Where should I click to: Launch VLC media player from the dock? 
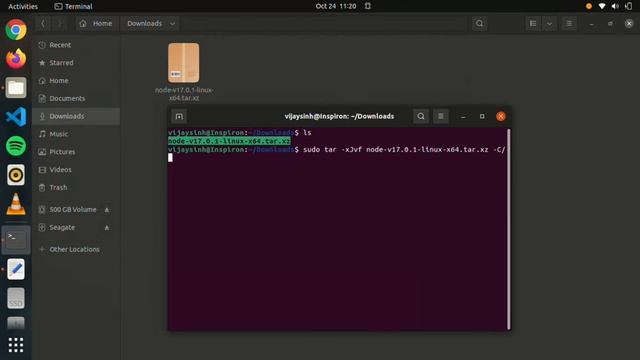coord(16,204)
